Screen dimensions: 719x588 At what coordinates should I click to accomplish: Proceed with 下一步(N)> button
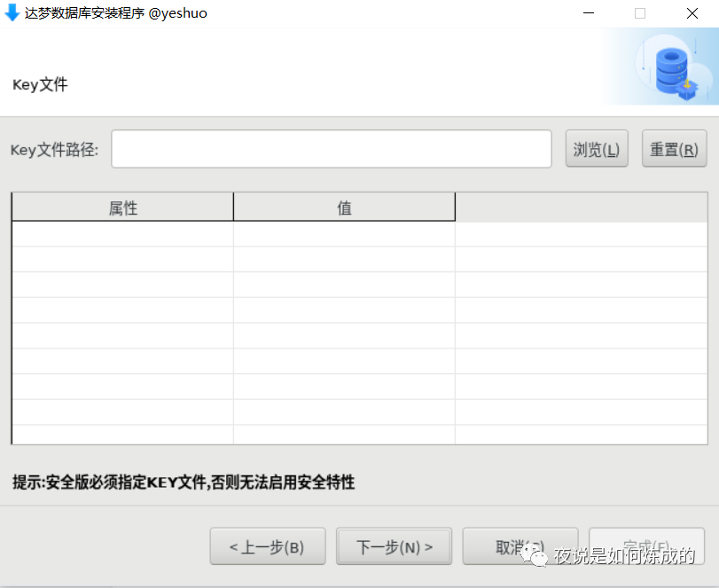pyautogui.click(x=395, y=546)
